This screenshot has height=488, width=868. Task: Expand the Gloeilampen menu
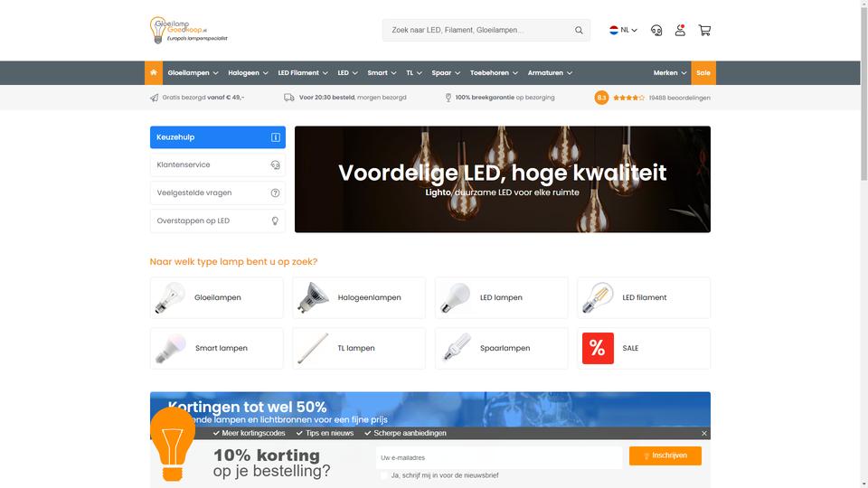[193, 73]
